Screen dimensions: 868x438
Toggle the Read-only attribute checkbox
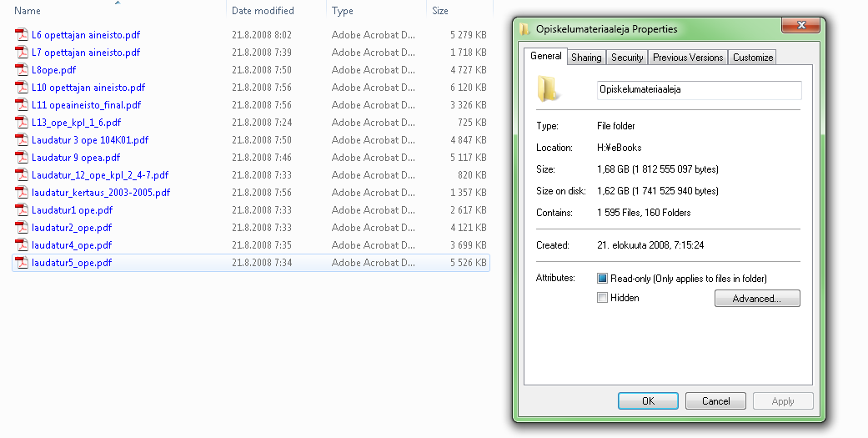coord(603,279)
